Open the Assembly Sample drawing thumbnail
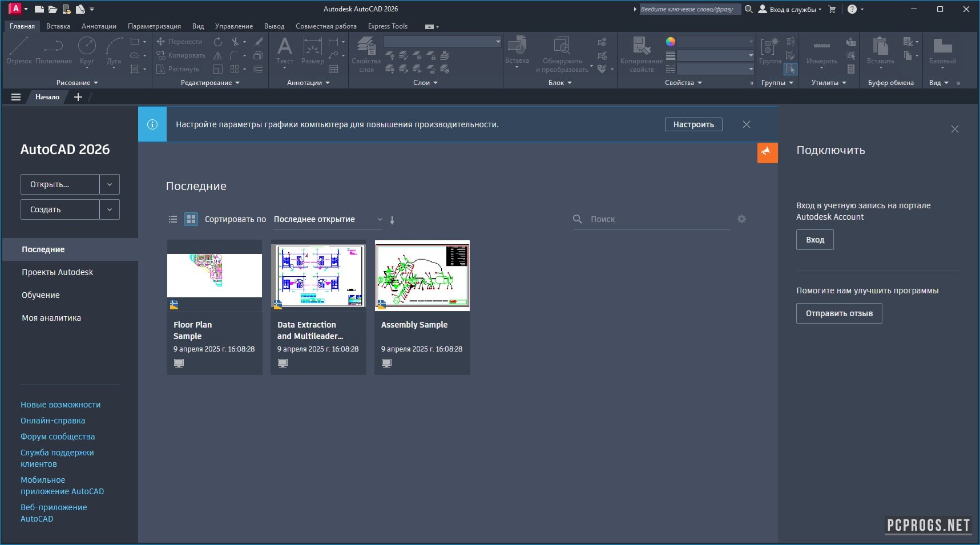 point(422,276)
